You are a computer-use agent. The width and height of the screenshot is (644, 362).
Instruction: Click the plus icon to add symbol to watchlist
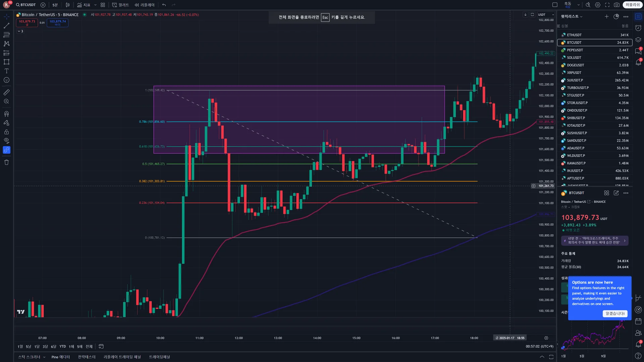[x=606, y=16]
